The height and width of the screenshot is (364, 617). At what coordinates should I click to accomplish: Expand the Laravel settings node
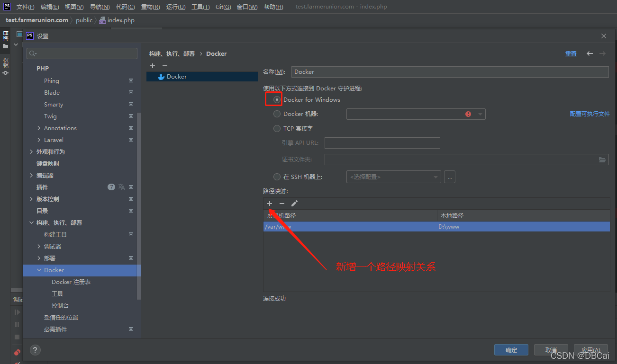tap(39, 140)
